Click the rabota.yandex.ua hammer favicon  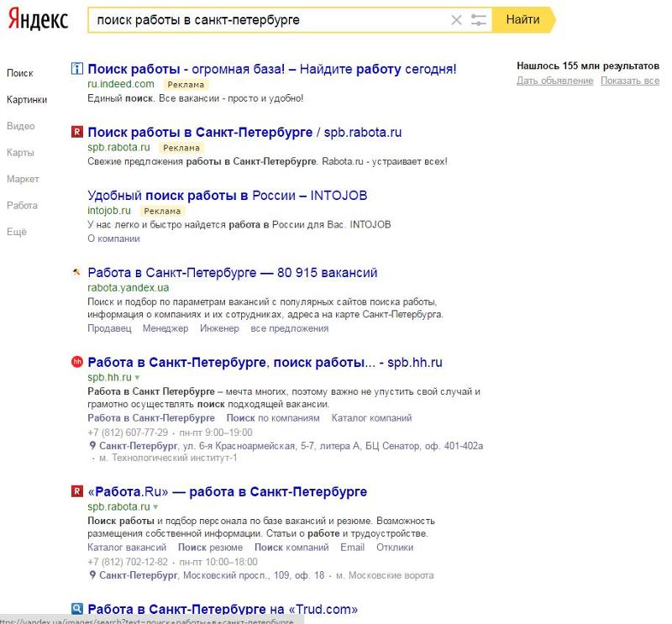tap(76, 272)
